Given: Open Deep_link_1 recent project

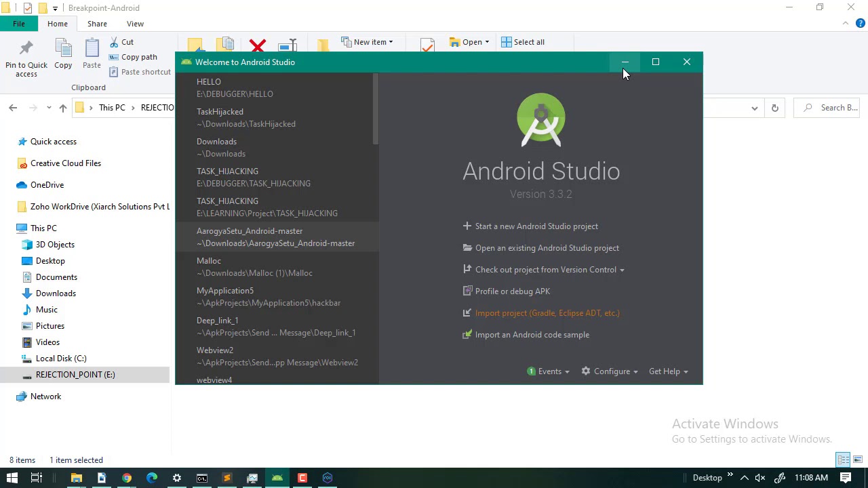Looking at the screenshot, I should [277, 326].
